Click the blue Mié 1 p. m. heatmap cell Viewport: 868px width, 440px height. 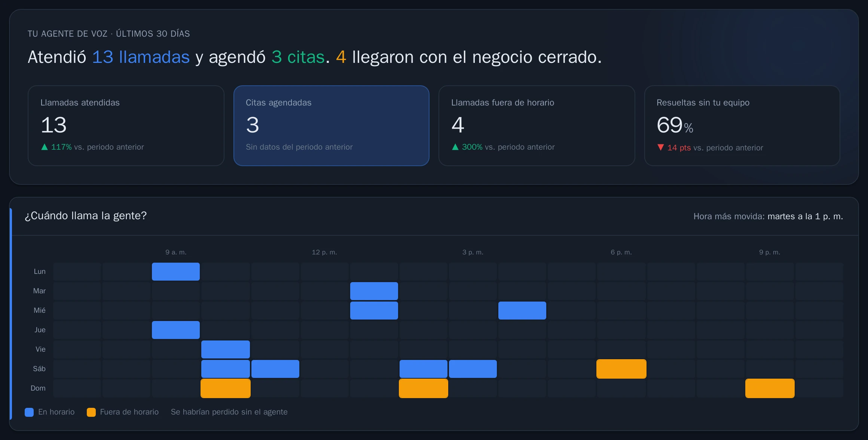(x=374, y=311)
